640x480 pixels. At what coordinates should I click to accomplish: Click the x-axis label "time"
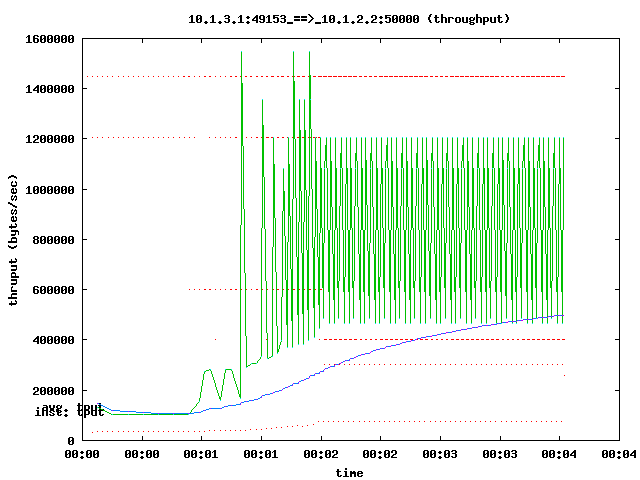pyautogui.click(x=349, y=472)
